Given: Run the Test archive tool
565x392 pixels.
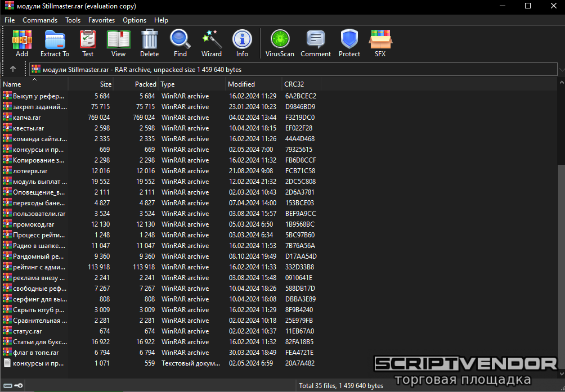Looking at the screenshot, I should 88,43.
